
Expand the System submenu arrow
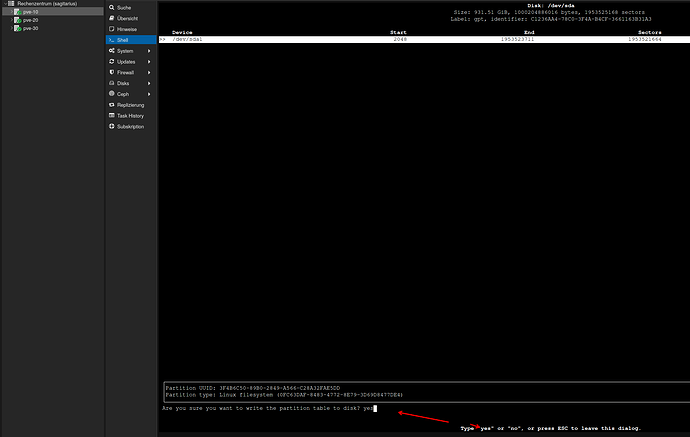(x=149, y=51)
